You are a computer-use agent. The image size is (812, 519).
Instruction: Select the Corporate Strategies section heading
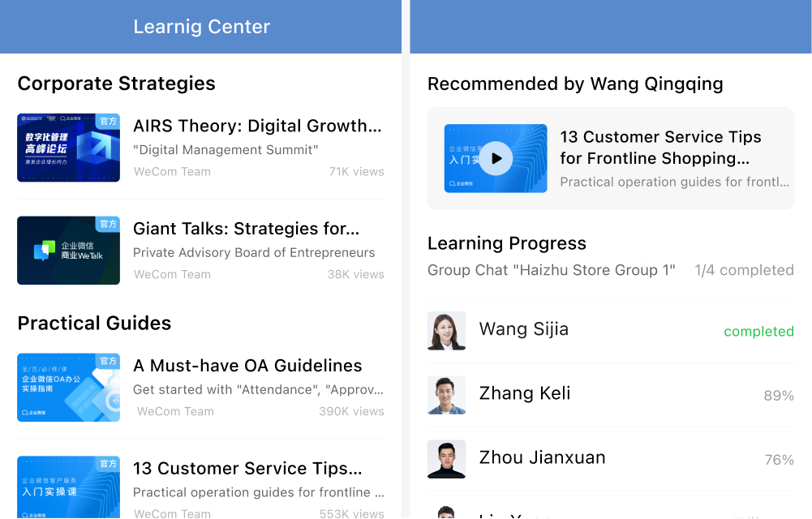(x=117, y=84)
